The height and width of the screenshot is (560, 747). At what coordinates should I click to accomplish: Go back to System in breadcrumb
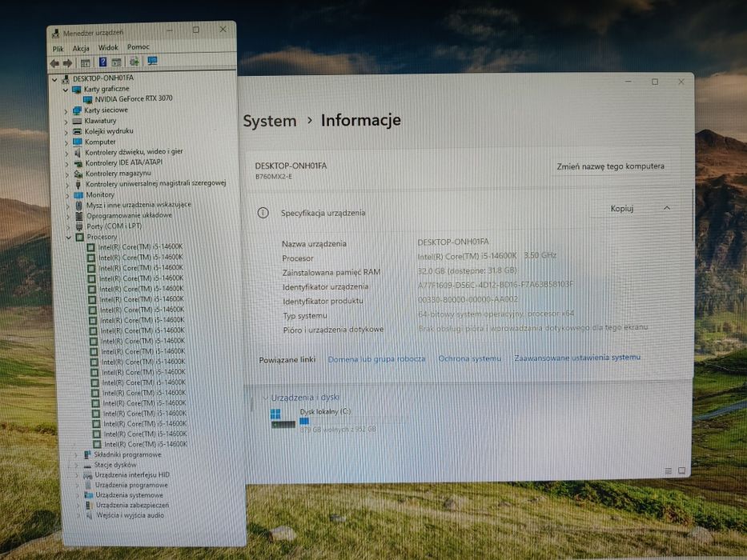click(x=270, y=121)
